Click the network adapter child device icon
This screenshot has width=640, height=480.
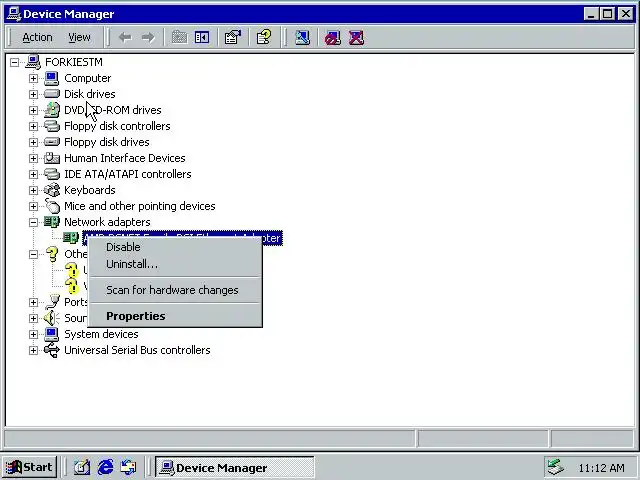coord(71,238)
